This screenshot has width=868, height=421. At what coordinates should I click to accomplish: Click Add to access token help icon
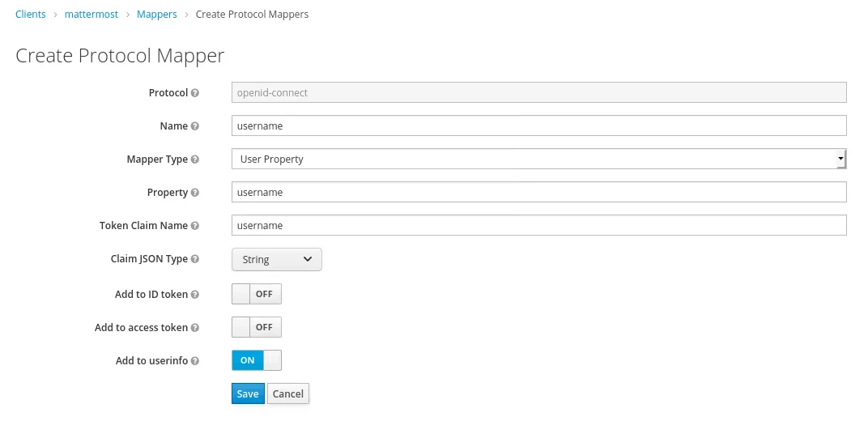[195, 328]
